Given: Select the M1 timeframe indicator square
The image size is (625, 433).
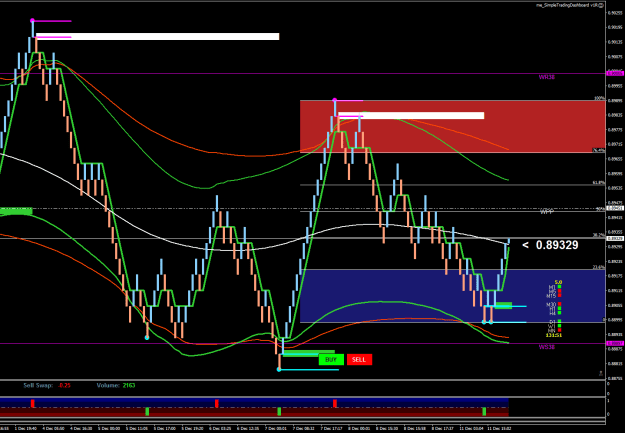Looking at the screenshot, I should 560,286.
